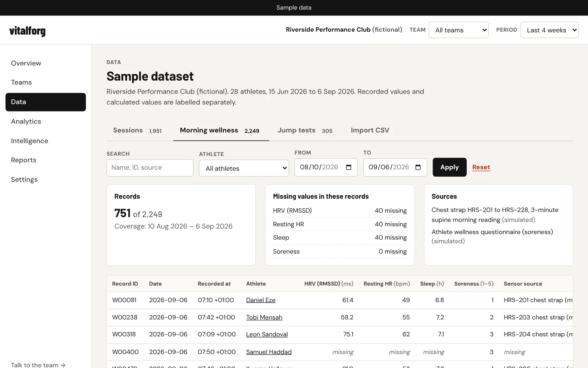This screenshot has height=368, width=588.
Task: Click the 751 of 2,249 record count
Action: [x=138, y=213]
